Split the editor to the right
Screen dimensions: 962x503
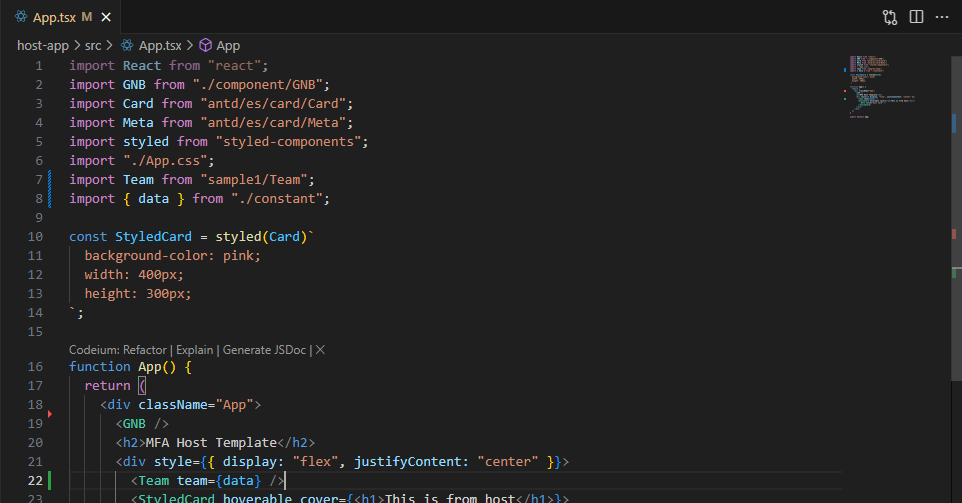pyautogui.click(x=916, y=17)
